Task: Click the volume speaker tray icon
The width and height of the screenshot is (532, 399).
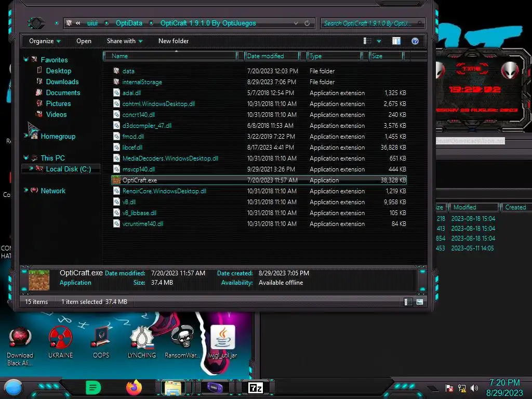Action: coord(474,388)
